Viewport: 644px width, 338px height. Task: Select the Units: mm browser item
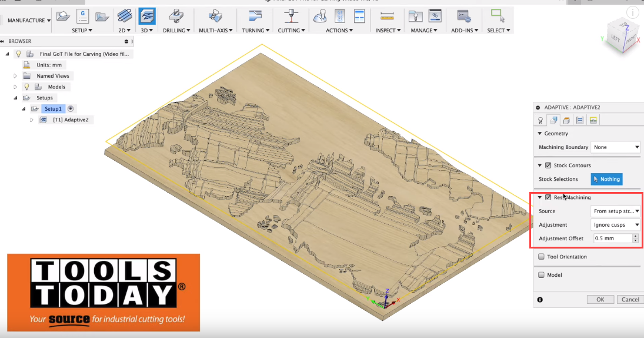[49, 65]
